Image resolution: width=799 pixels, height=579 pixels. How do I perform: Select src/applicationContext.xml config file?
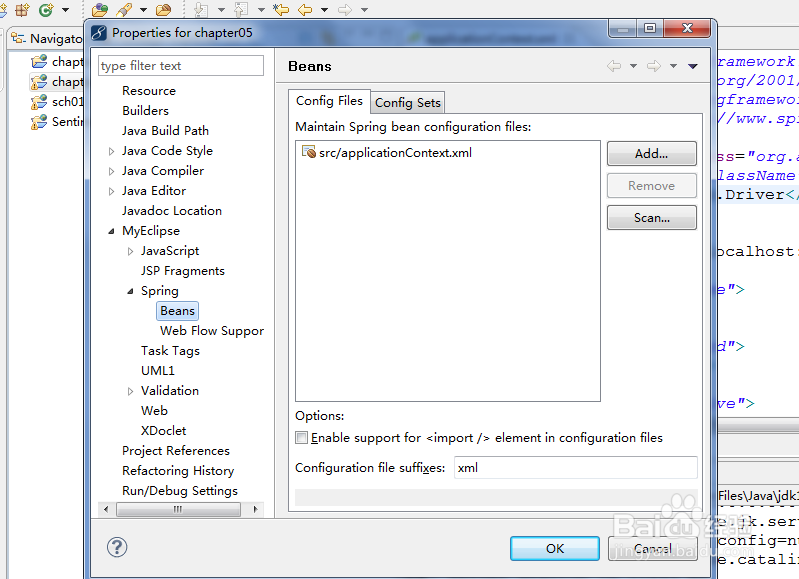387,152
